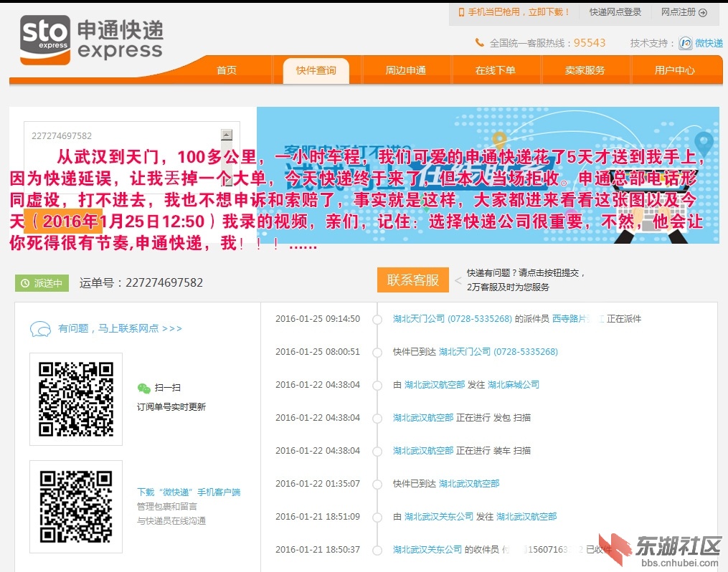The width and height of the screenshot is (728, 572).
Task: Click 湖北武汉航空部 in the 01:35:07 arrival row
Action: pos(469,483)
